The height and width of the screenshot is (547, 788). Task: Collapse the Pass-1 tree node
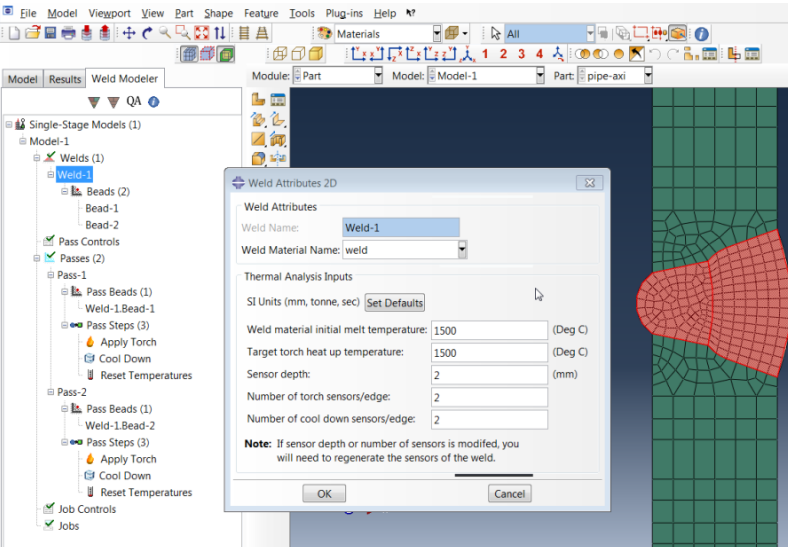click(50, 275)
